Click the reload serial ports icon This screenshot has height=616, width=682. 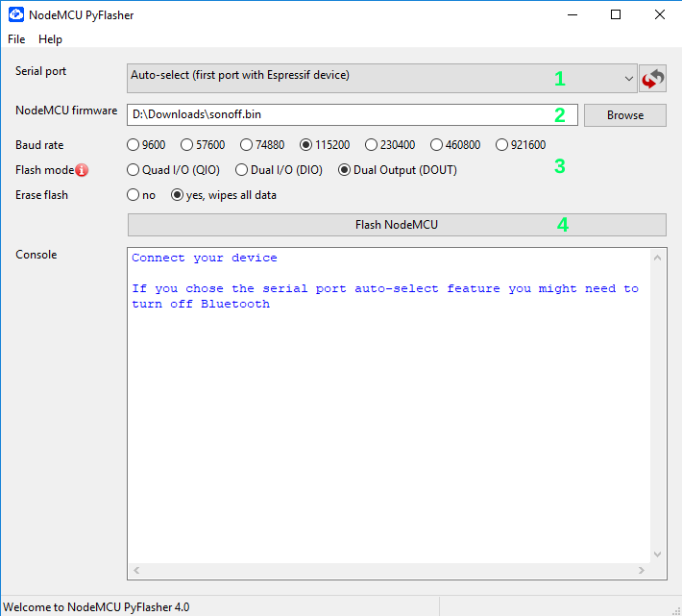click(652, 78)
